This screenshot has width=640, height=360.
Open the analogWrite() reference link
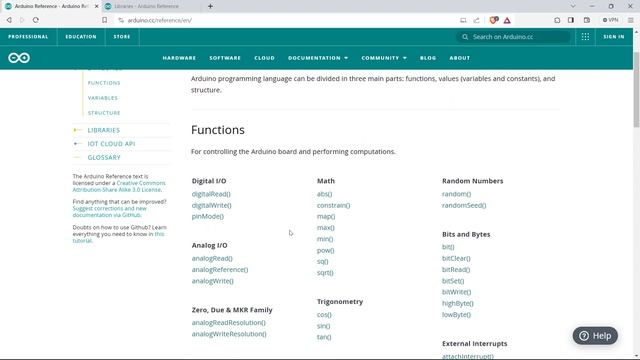point(213,281)
